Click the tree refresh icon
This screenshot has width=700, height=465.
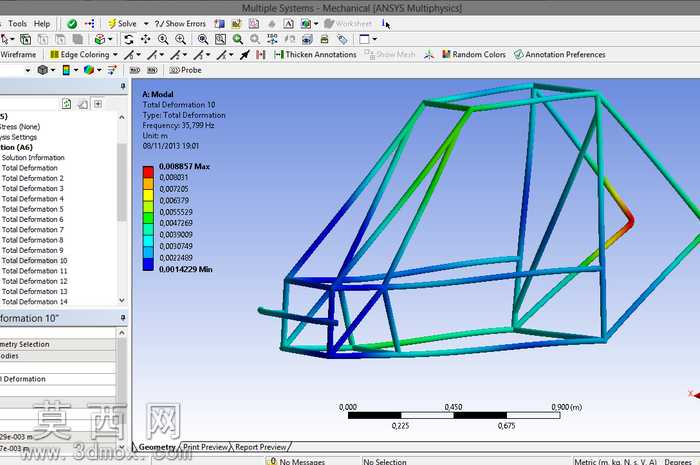[x=66, y=104]
